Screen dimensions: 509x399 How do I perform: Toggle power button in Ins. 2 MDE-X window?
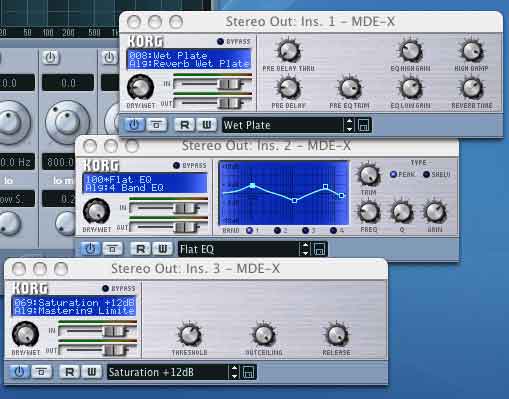90,249
